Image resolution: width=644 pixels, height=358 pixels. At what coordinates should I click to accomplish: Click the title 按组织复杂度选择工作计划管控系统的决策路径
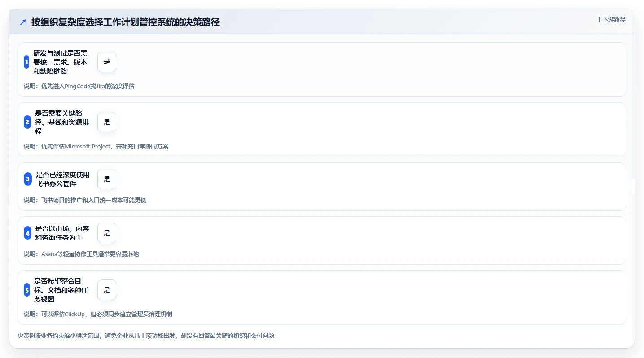(126, 22)
